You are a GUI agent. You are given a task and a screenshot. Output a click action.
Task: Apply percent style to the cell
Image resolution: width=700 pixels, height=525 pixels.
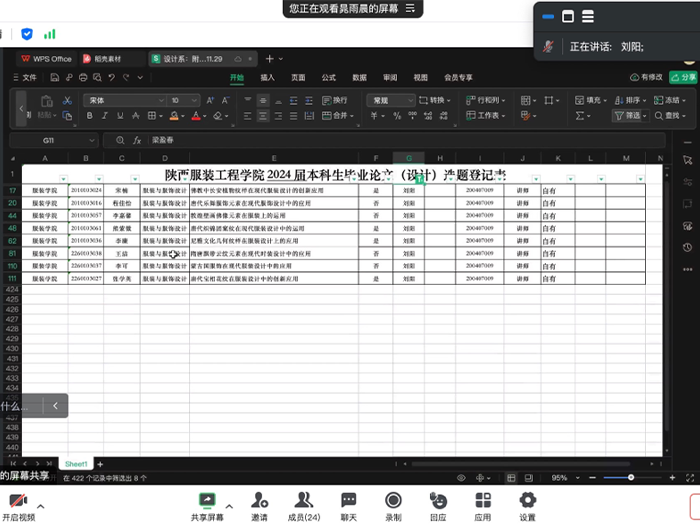click(x=397, y=116)
